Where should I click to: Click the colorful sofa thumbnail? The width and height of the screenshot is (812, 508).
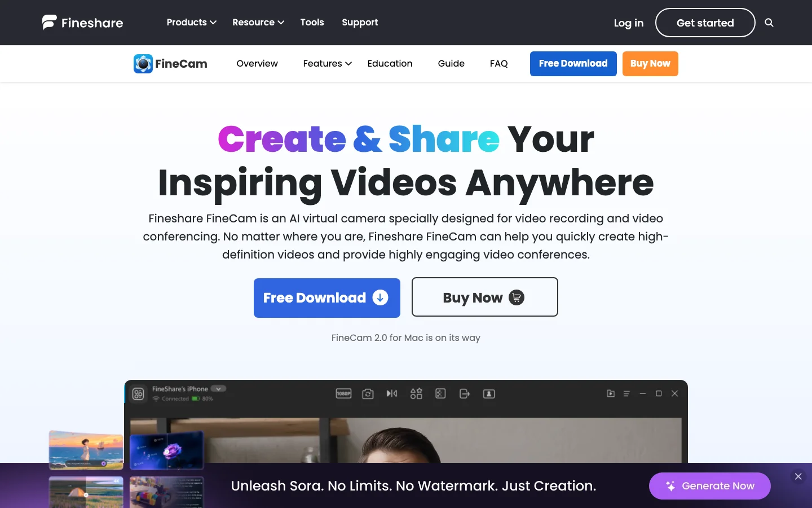click(x=167, y=492)
